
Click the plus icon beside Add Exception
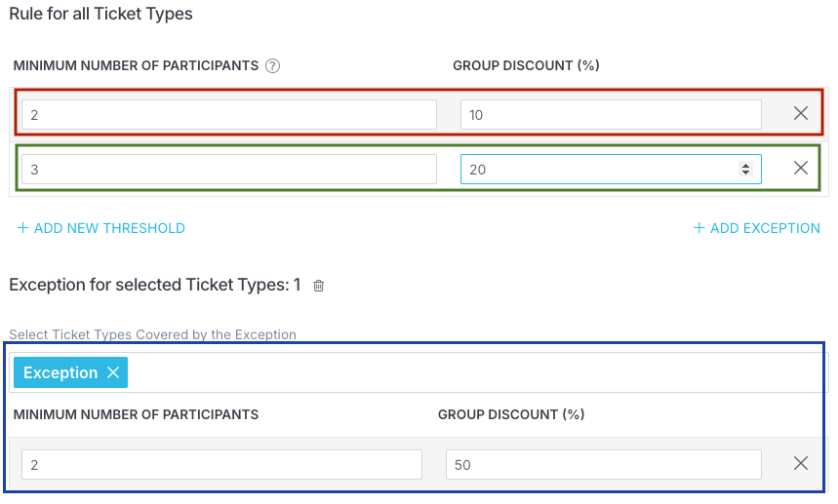pos(698,228)
